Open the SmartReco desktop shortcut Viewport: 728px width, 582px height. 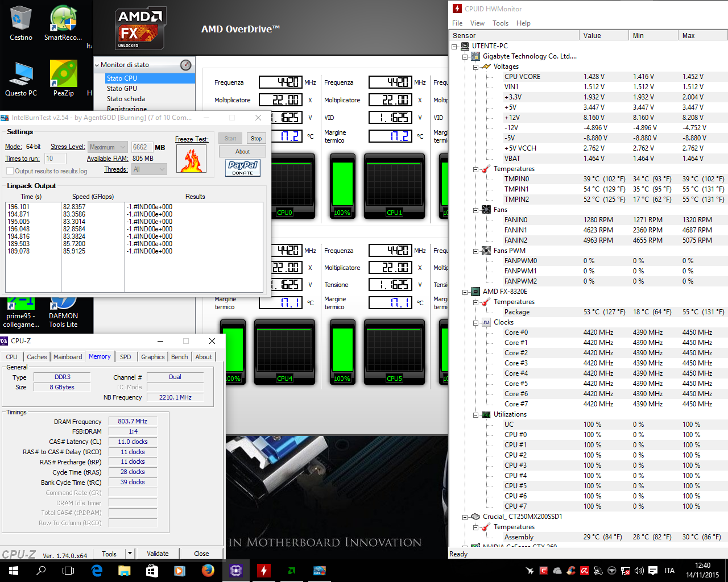tap(63, 23)
